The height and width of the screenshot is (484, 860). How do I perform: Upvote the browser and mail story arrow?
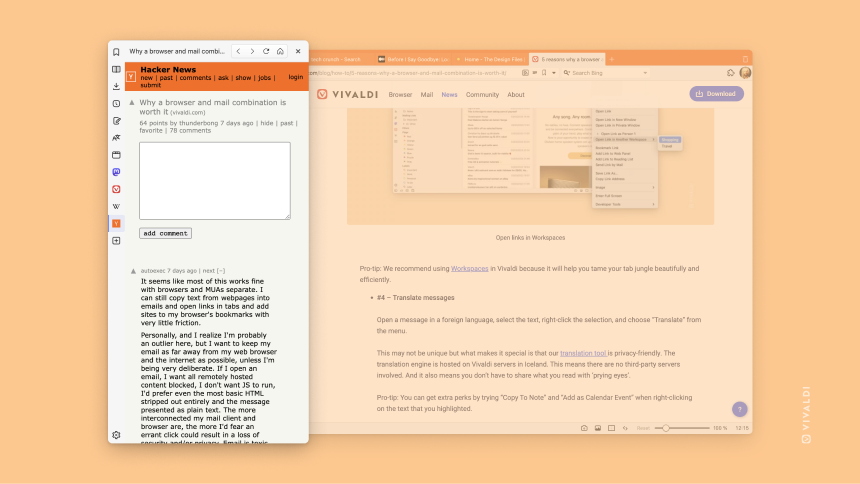pos(132,103)
